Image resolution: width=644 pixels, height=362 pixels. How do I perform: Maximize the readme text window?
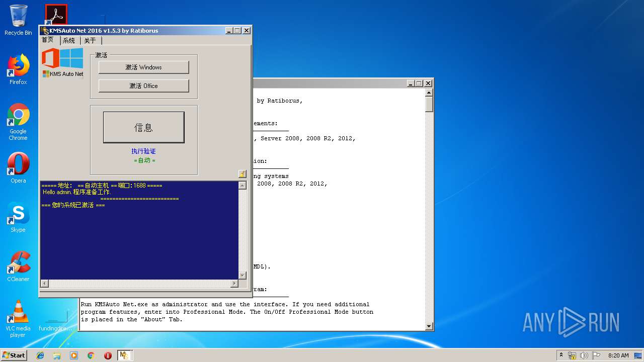click(419, 83)
